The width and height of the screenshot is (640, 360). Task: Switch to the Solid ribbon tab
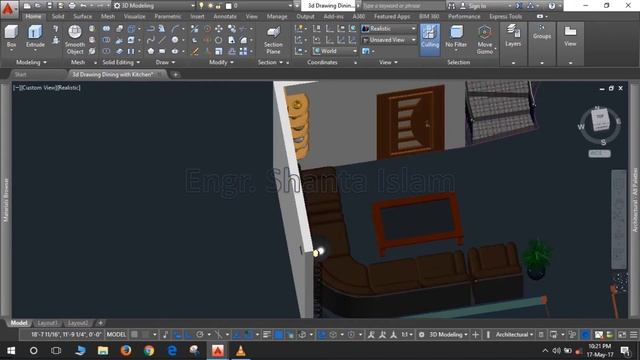click(58, 16)
